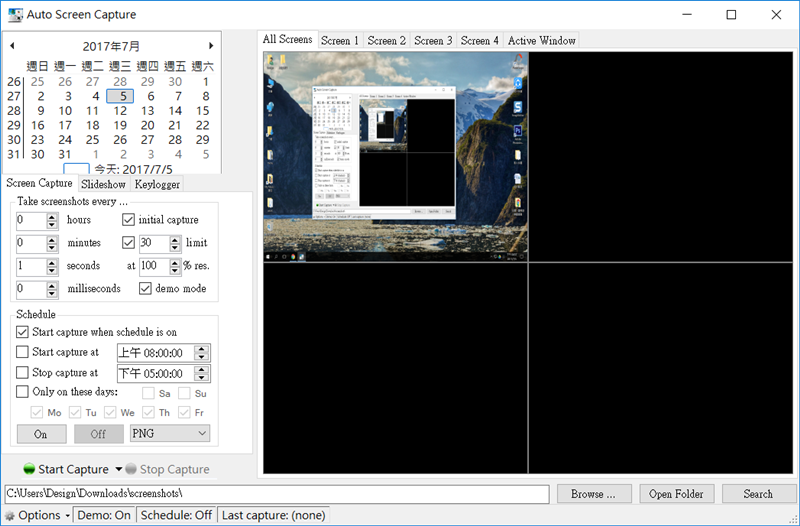Open the PNG image format dropdown

(x=170, y=434)
